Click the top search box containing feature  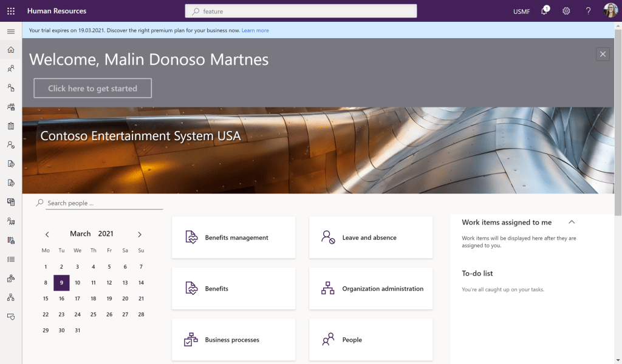point(301,11)
